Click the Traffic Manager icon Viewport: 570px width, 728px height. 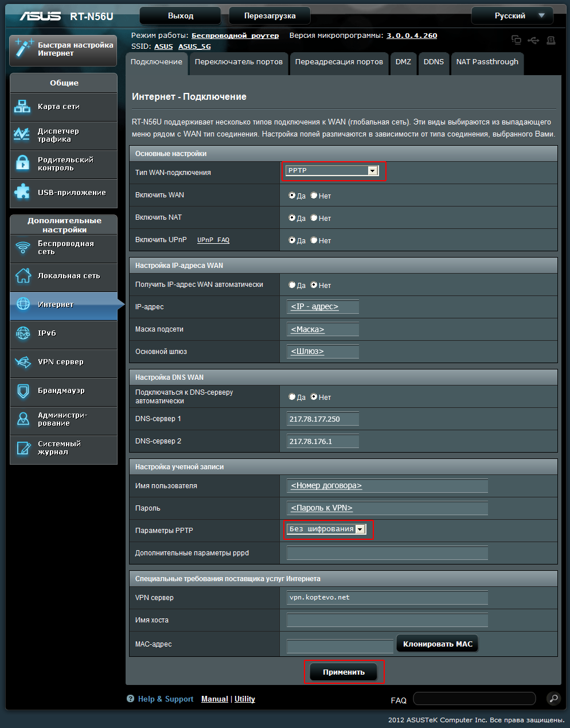pyautogui.click(x=22, y=134)
